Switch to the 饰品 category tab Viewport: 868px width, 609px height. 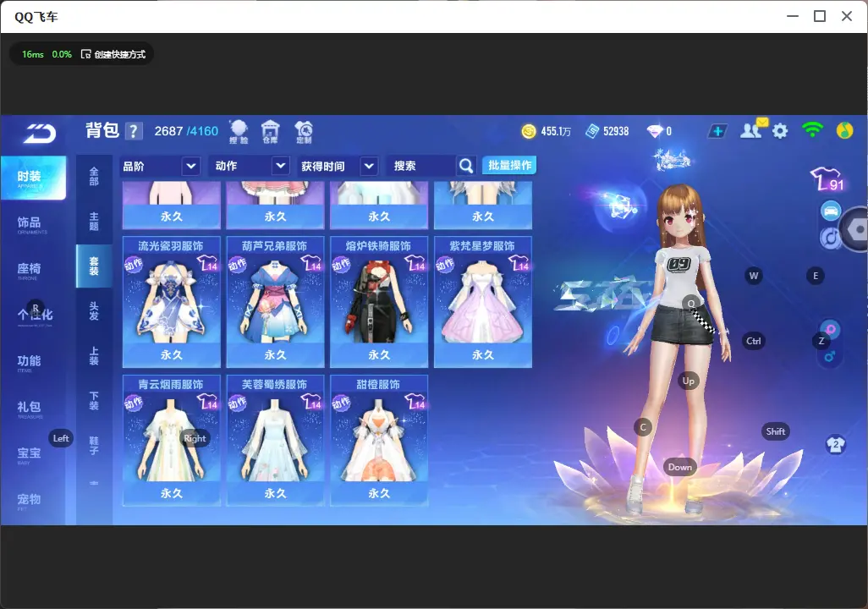coord(33,223)
